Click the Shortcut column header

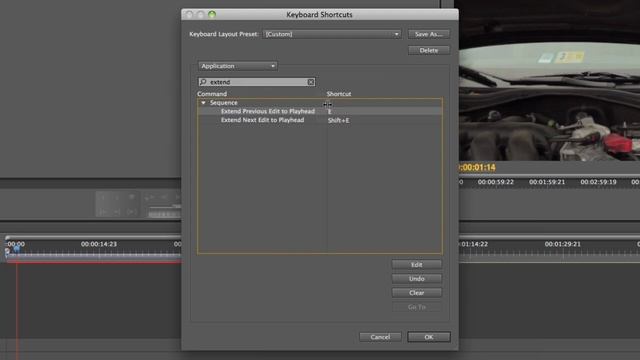(x=339, y=94)
